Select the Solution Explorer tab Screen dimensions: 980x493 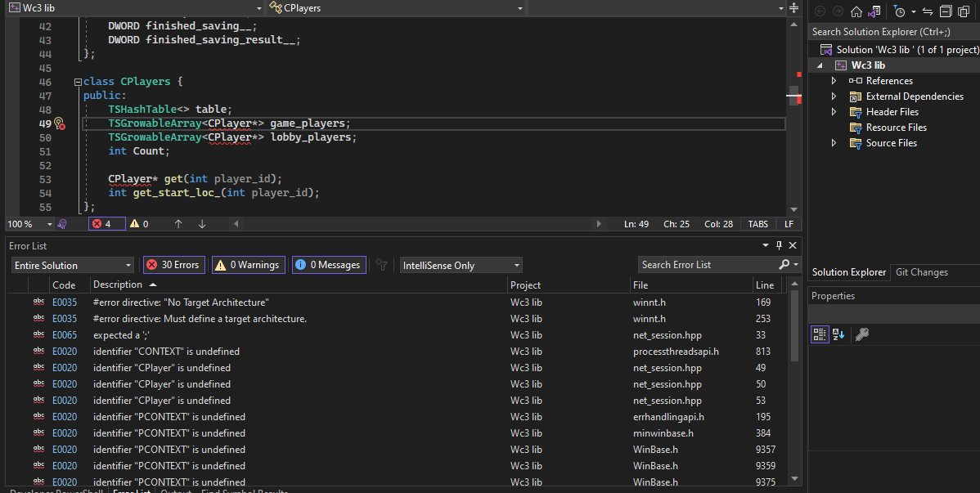(848, 272)
